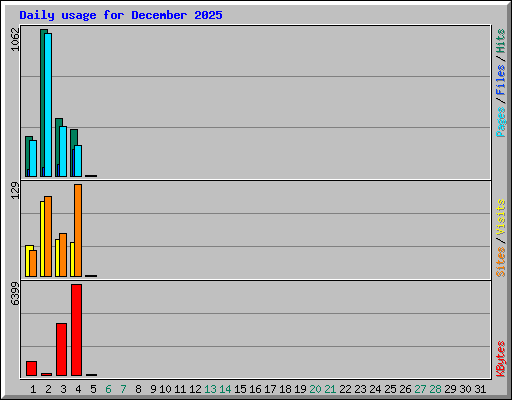The image size is (512, 400).
Task: Click the green 'Hits' legend label
Action: (501, 41)
